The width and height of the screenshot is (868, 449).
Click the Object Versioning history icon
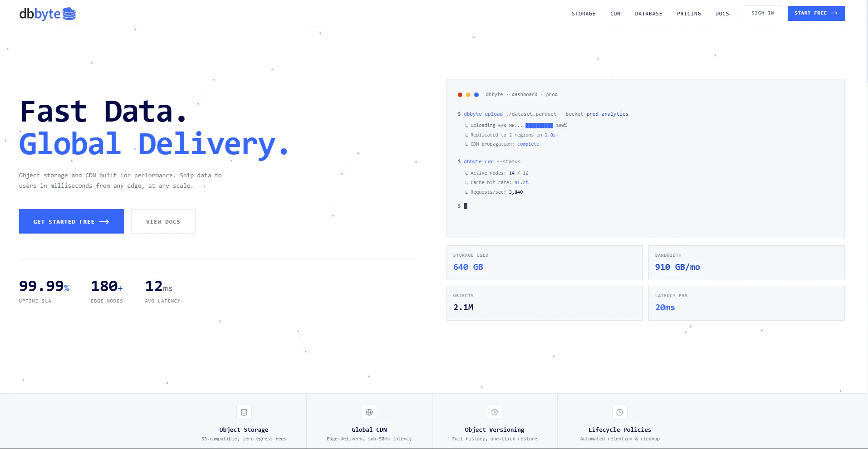pyautogui.click(x=495, y=412)
